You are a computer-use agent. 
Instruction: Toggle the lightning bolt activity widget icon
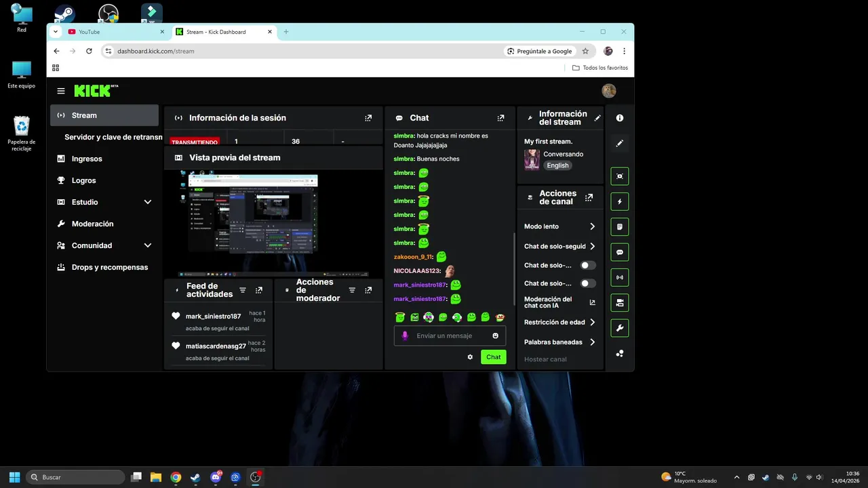tap(619, 201)
